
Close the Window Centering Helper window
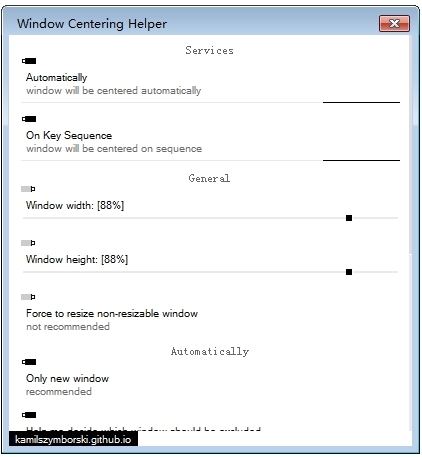(394, 23)
